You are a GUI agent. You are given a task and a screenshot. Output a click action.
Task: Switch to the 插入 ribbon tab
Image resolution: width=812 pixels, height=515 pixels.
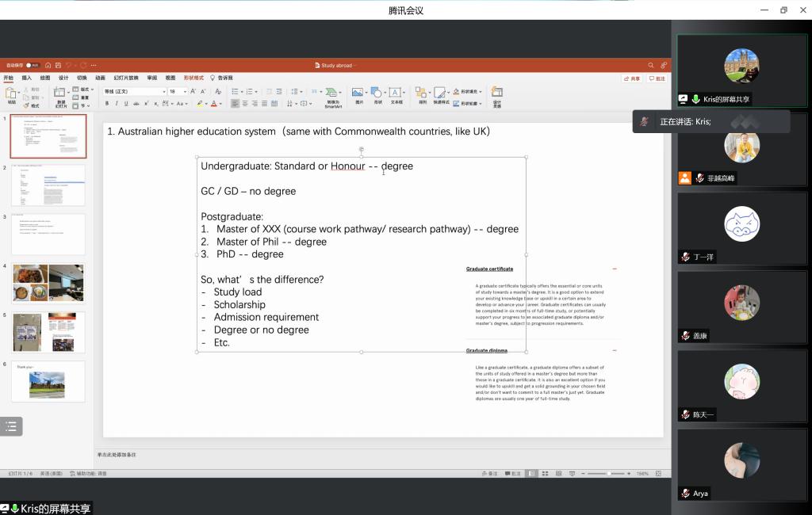27,78
